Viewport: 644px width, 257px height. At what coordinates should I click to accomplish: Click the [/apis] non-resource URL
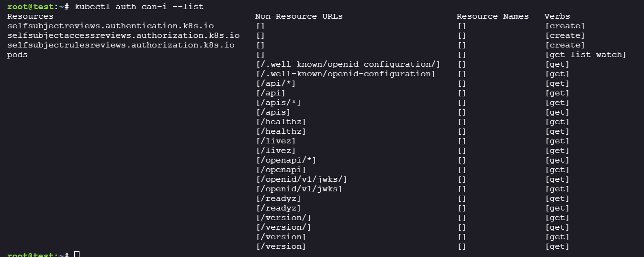pos(273,112)
